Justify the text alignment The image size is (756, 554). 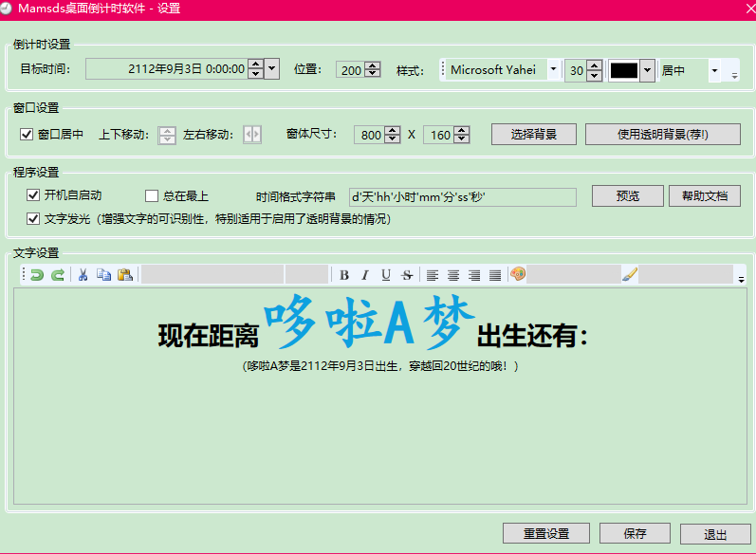tap(495, 275)
